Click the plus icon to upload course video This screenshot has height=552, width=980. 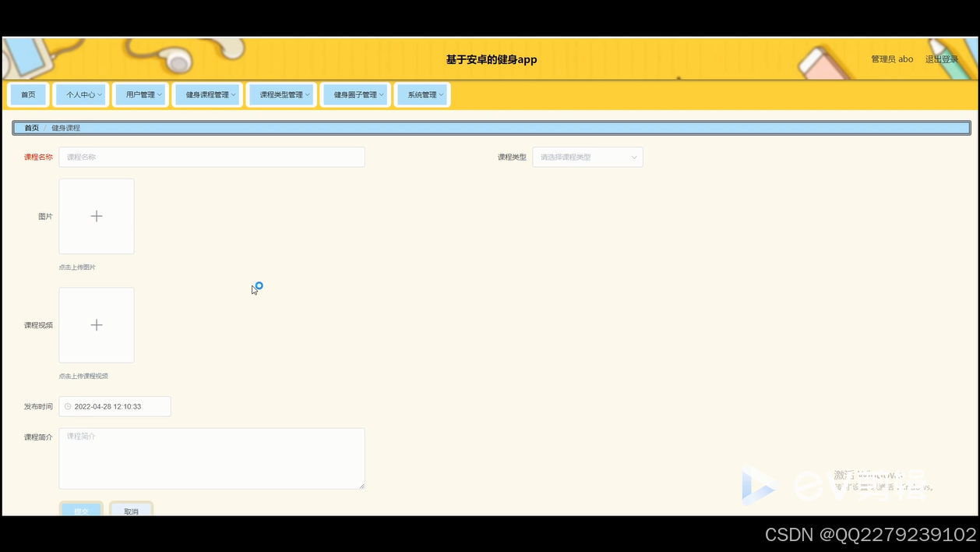pyautogui.click(x=96, y=325)
